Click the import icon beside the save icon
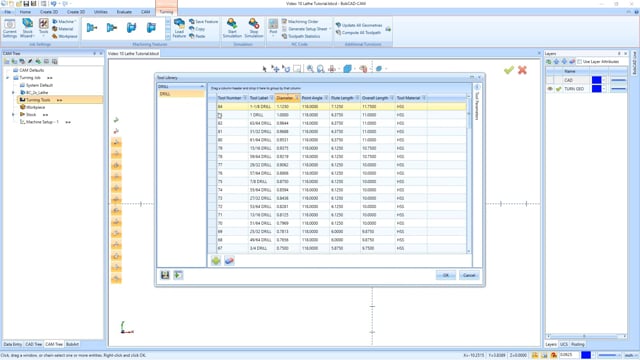This screenshot has width=640, height=360. [x=178, y=275]
